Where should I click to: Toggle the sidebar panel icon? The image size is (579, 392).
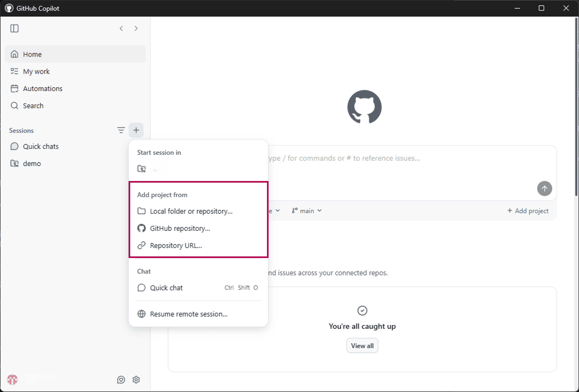pos(14,28)
